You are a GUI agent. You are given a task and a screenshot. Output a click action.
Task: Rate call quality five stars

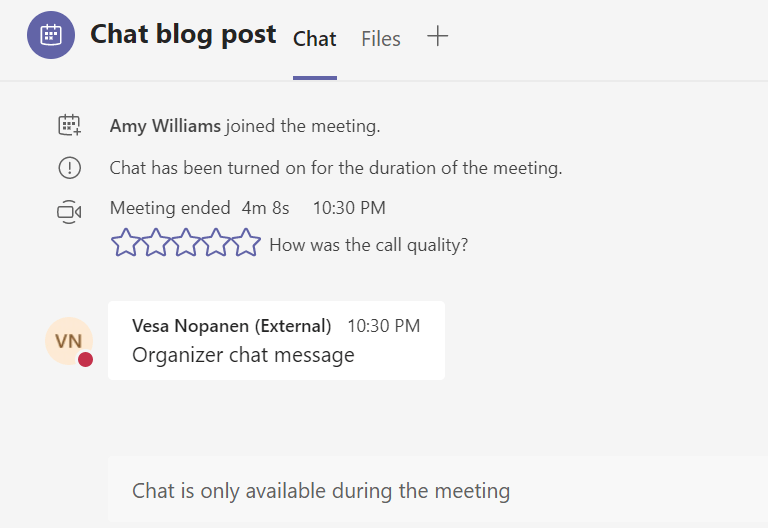point(247,243)
